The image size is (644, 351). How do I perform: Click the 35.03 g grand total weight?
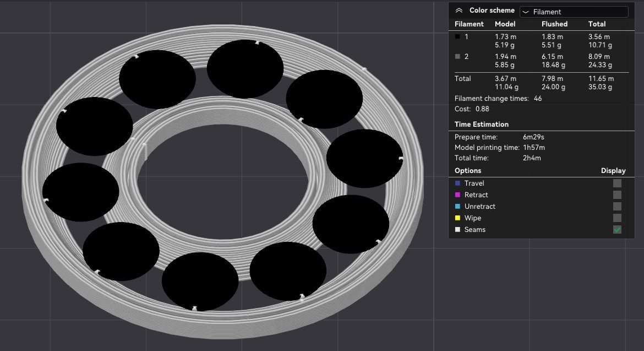coord(600,87)
